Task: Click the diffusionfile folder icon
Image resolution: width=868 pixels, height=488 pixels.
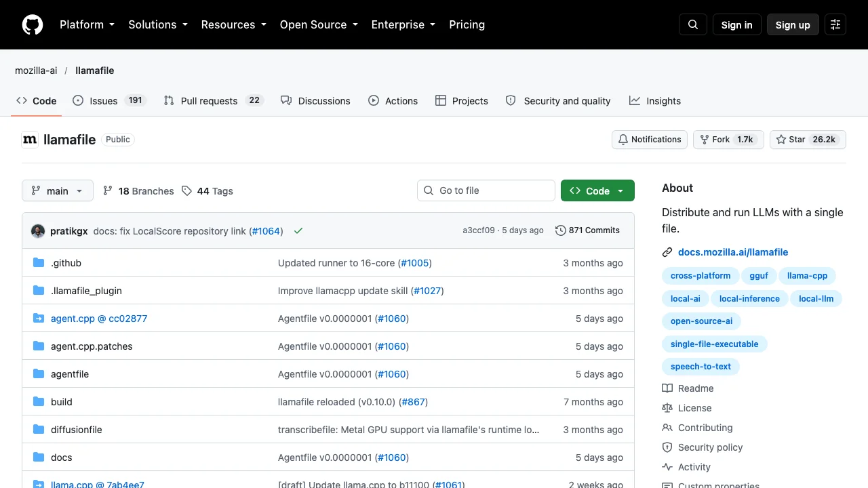Action: click(x=39, y=430)
